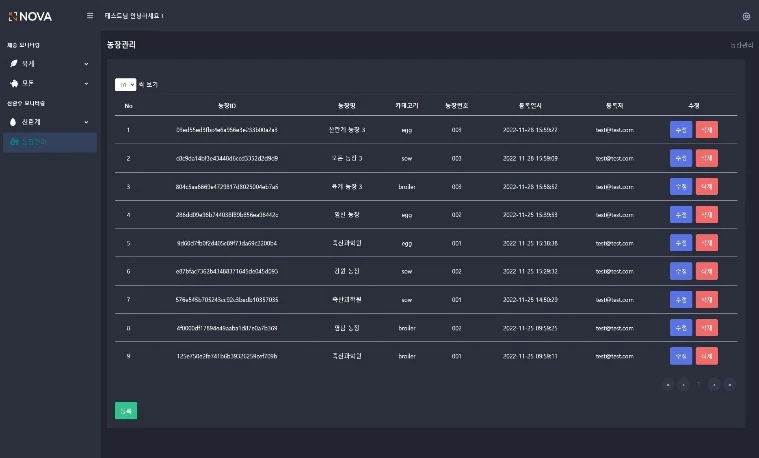Delete row 2 with the red 삭제 button
This screenshot has width=759, height=458.
707,158
